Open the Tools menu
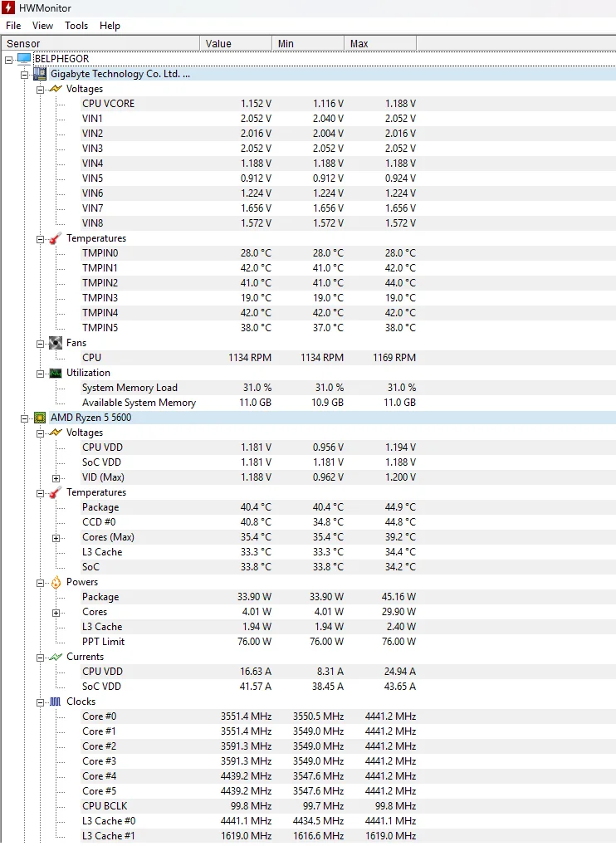 tap(76, 26)
